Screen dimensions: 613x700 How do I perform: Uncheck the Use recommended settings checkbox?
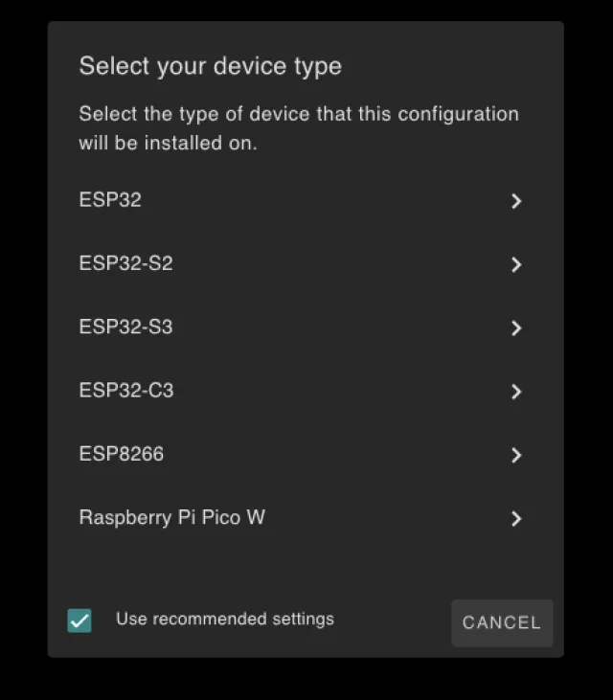pyautogui.click(x=79, y=621)
